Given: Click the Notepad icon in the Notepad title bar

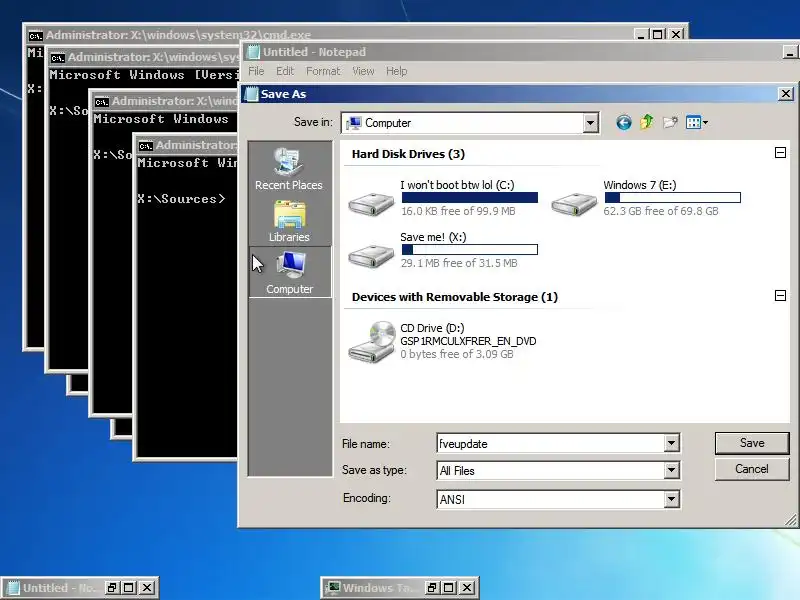Looking at the screenshot, I should point(253,52).
